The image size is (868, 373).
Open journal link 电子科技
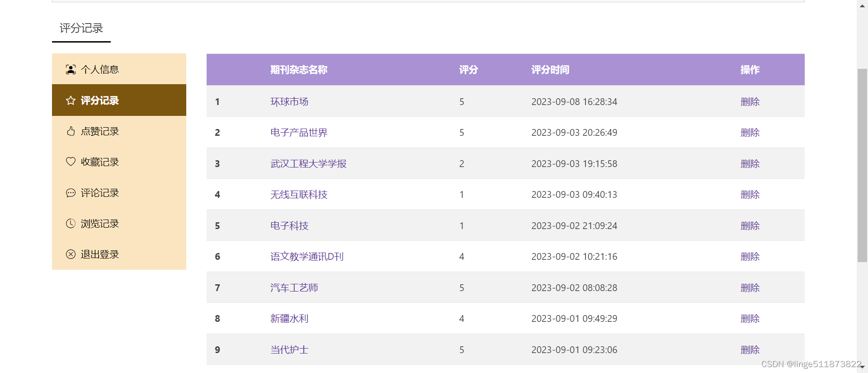(x=289, y=226)
